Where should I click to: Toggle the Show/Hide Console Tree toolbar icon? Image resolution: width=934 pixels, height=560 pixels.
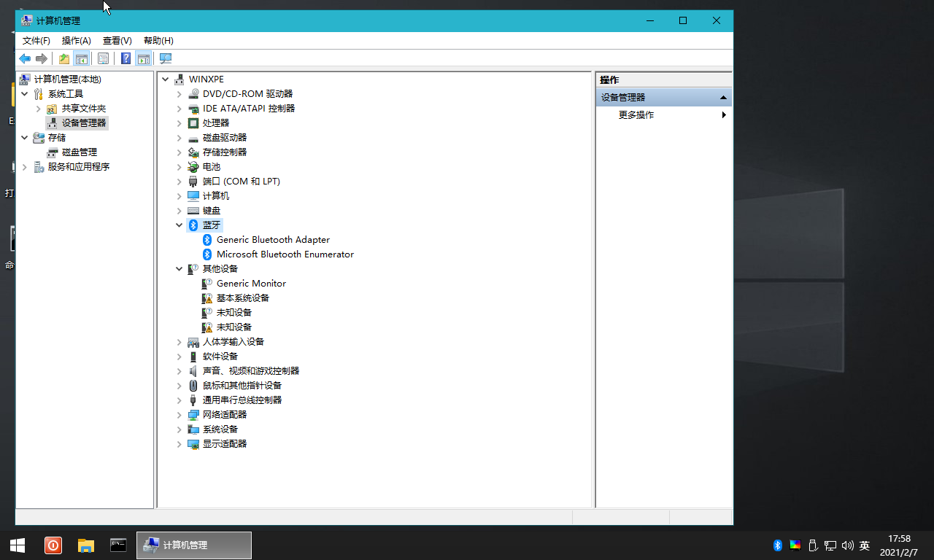click(x=82, y=59)
